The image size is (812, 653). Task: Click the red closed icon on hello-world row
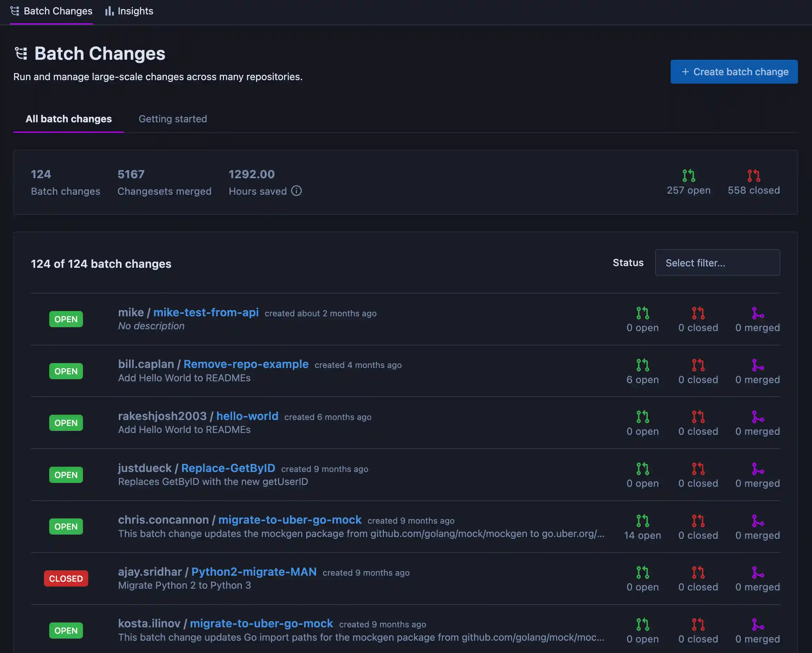click(698, 416)
